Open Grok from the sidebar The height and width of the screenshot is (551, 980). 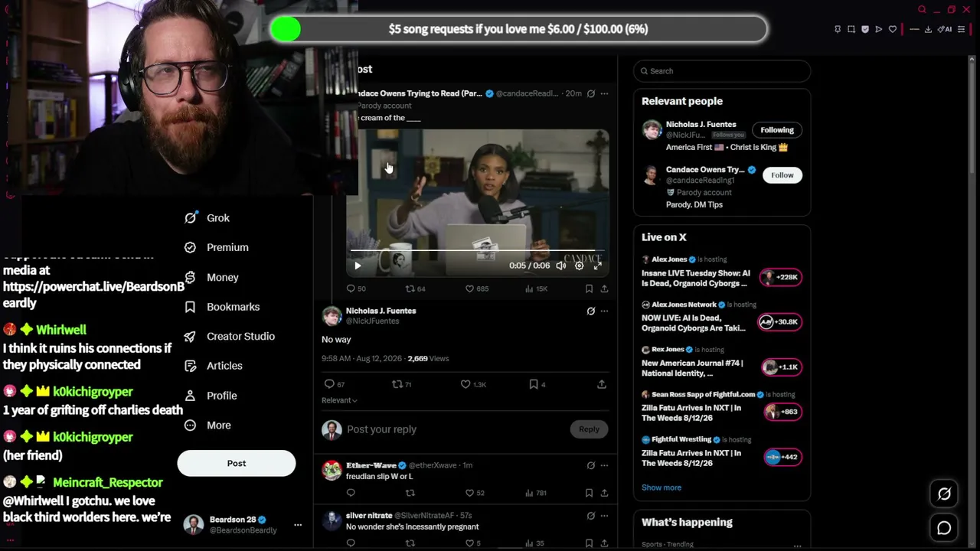[x=207, y=218]
